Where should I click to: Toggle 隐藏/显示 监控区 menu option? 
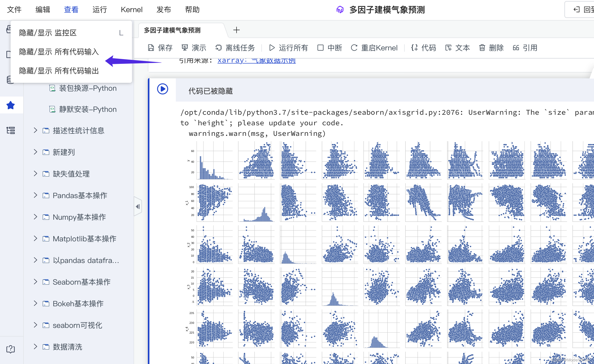[48, 33]
